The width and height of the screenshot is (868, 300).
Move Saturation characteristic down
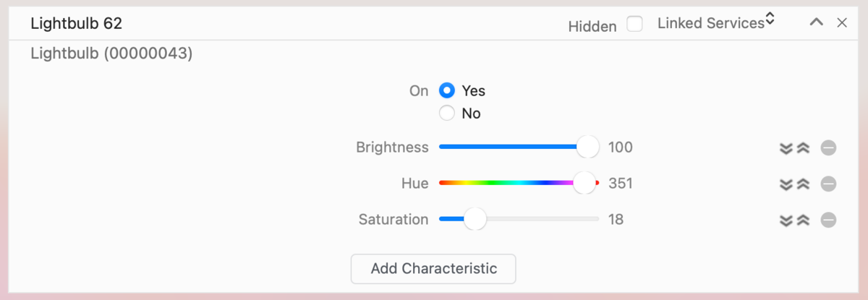[x=786, y=220]
